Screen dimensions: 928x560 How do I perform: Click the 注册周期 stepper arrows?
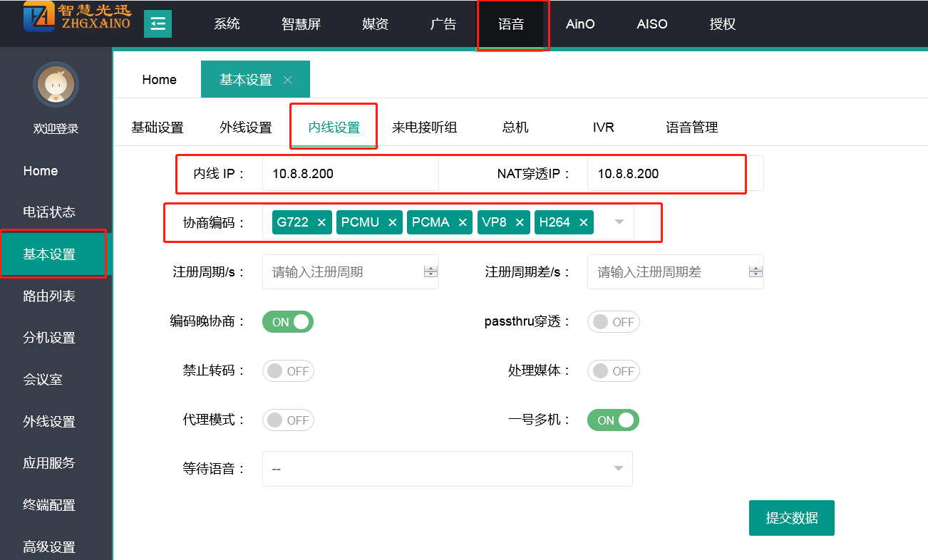pyautogui.click(x=431, y=271)
